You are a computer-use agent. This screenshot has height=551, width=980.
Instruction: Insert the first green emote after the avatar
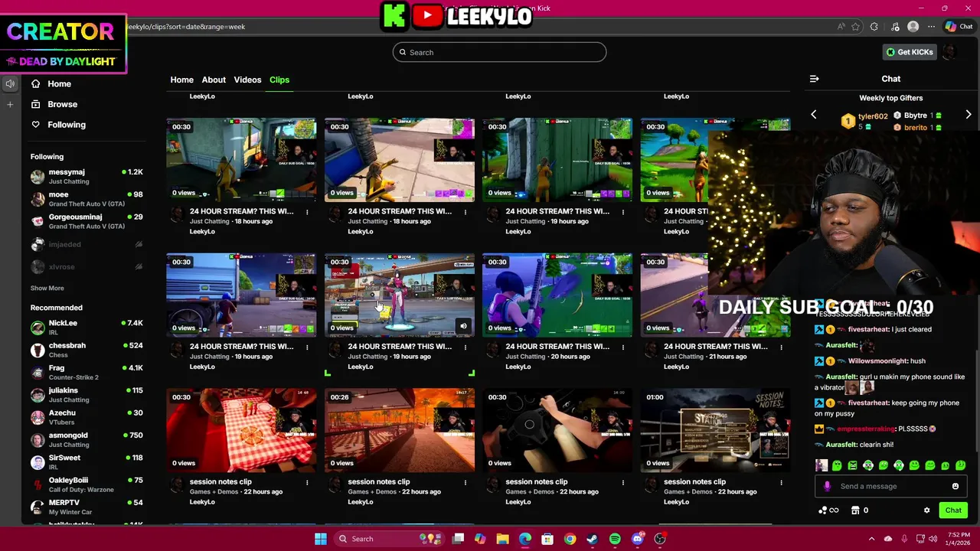(837, 465)
